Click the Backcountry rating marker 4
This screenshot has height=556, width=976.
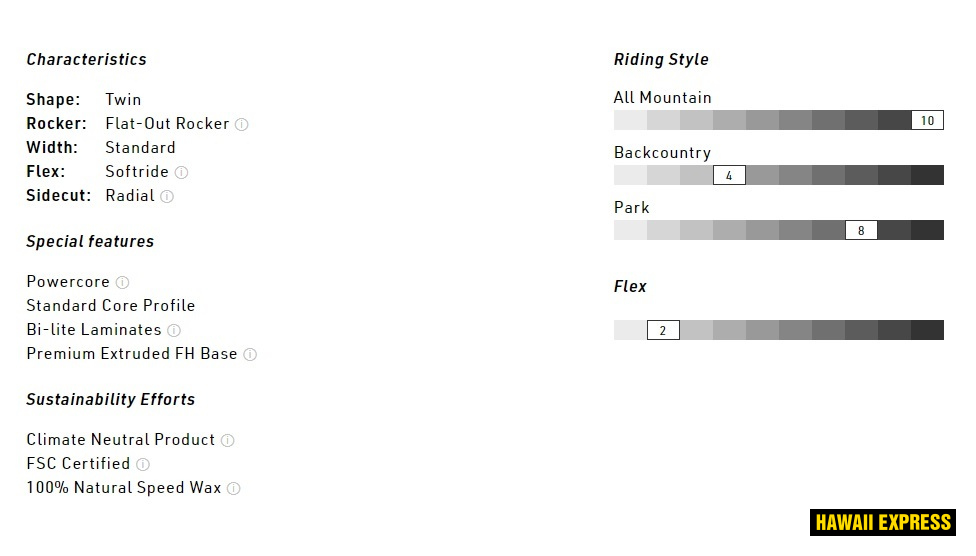729,176
